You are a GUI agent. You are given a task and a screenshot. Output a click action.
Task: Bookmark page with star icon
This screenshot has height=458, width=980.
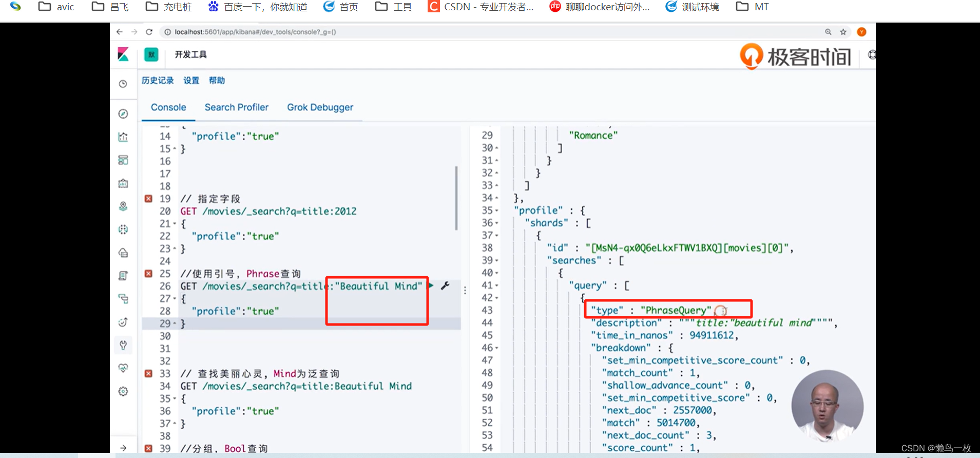843,32
